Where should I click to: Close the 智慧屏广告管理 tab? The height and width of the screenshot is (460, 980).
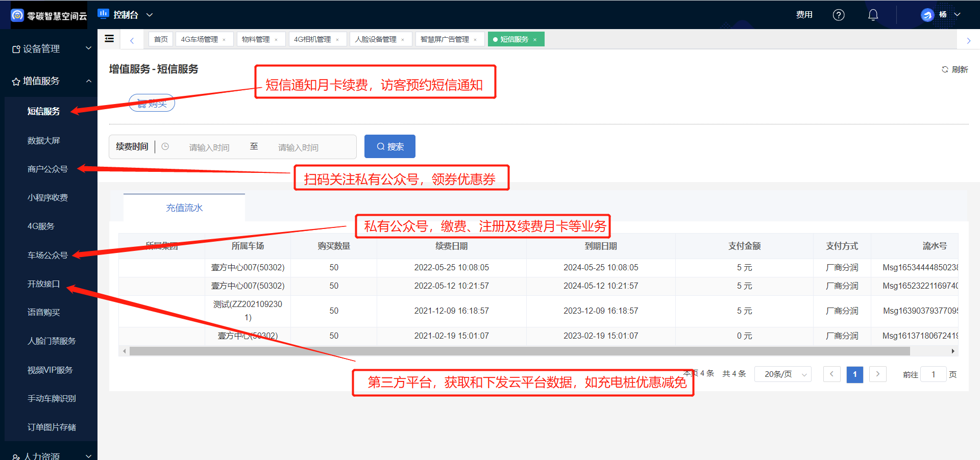pyautogui.click(x=475, y=40)
